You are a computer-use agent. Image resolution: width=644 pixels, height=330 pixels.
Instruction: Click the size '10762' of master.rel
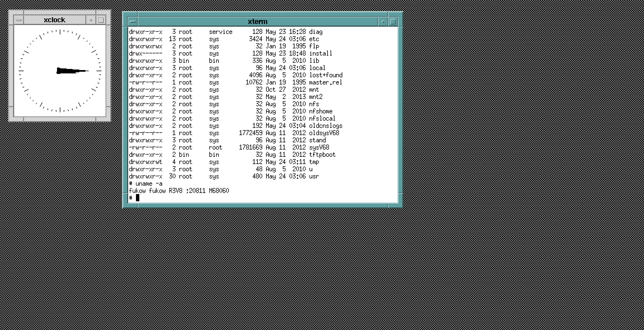coord(254,82)
